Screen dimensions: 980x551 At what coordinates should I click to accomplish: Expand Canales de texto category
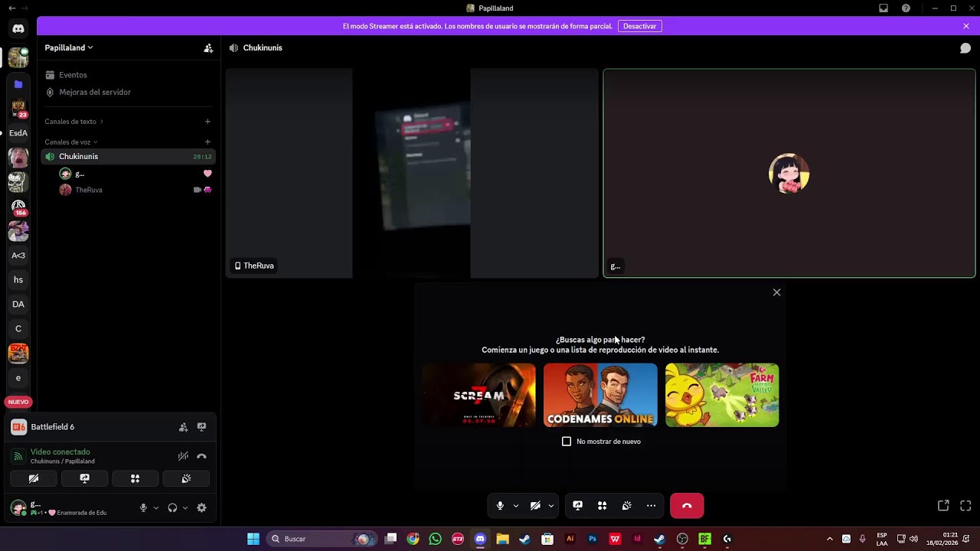coord(73,122)
